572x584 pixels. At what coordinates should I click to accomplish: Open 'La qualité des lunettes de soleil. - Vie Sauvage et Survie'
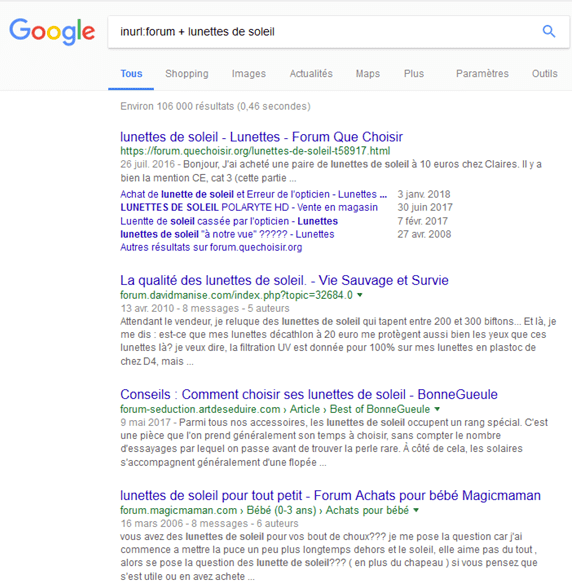(284, 280)
